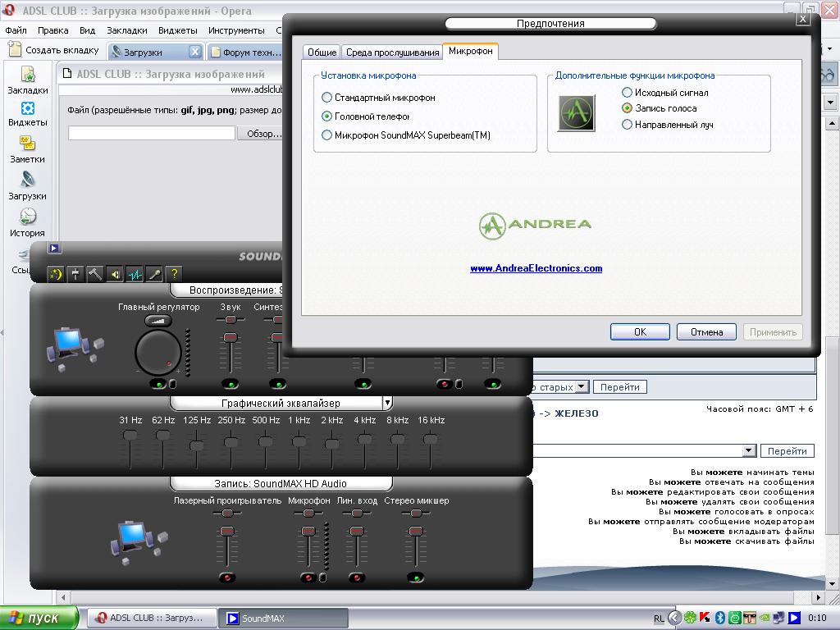Image resolution: width=840 pixels, height=630 pixels.
Task: Toggle mute button under Звук slider
Action: [x=231, y=384]
